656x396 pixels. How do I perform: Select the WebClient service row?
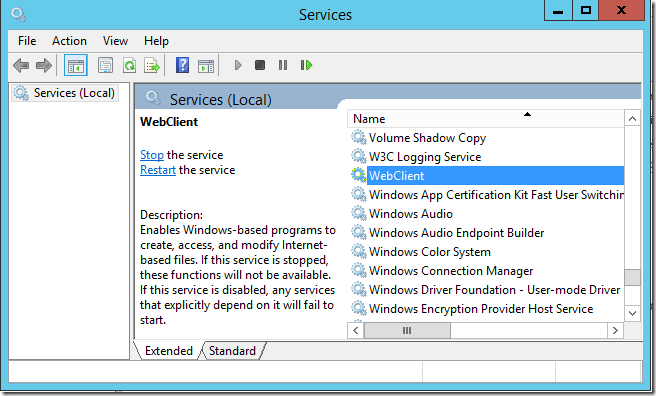[x=495, y=176]
